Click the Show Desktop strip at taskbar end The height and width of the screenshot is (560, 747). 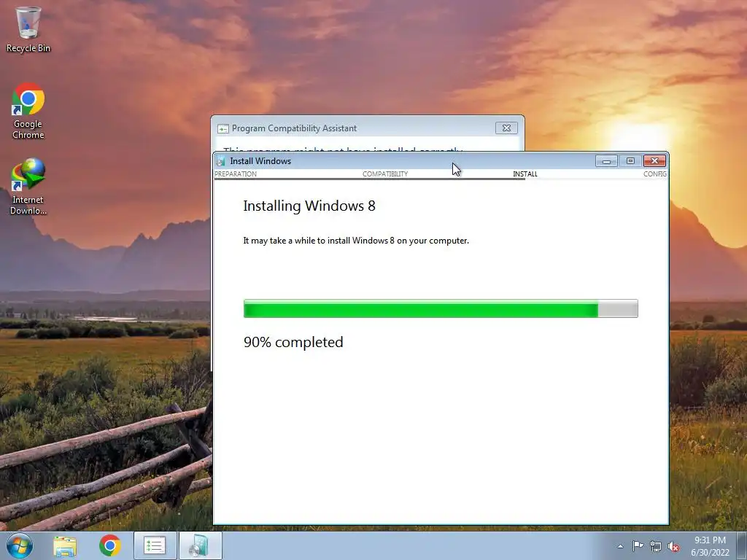tap(742, 545)
